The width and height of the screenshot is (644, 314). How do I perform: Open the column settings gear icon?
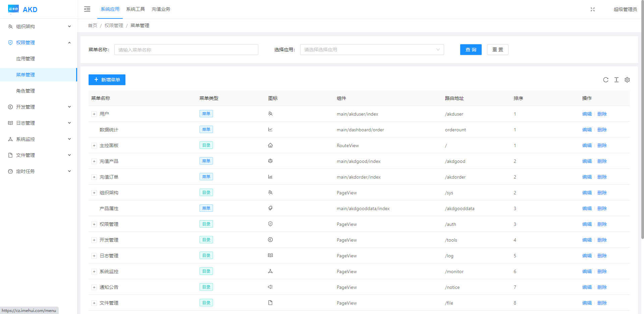tap(627, 80)
